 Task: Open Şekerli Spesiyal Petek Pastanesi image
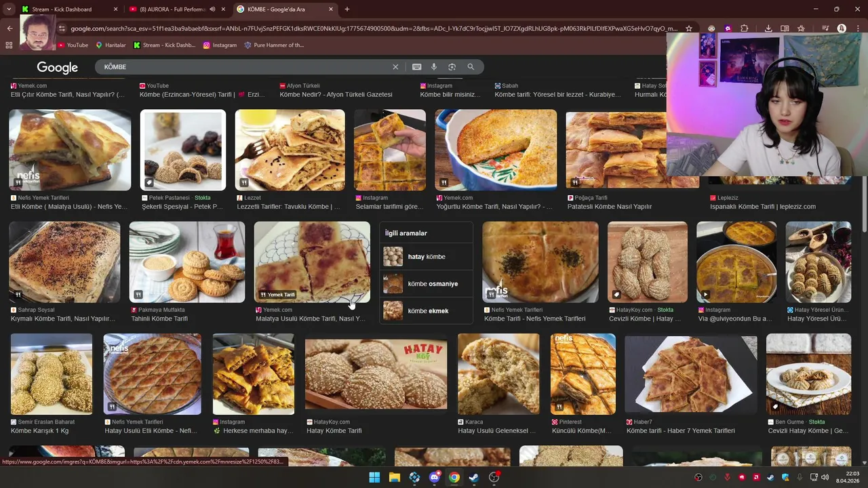coord(182,150)
